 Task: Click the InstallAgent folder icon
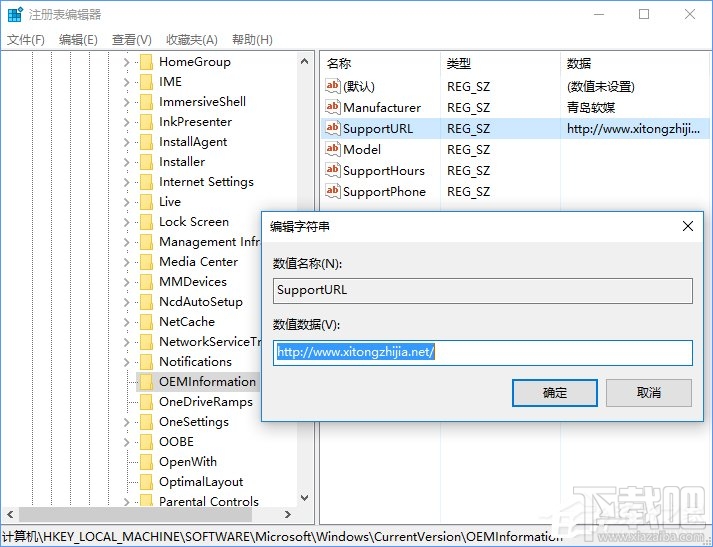146,142
